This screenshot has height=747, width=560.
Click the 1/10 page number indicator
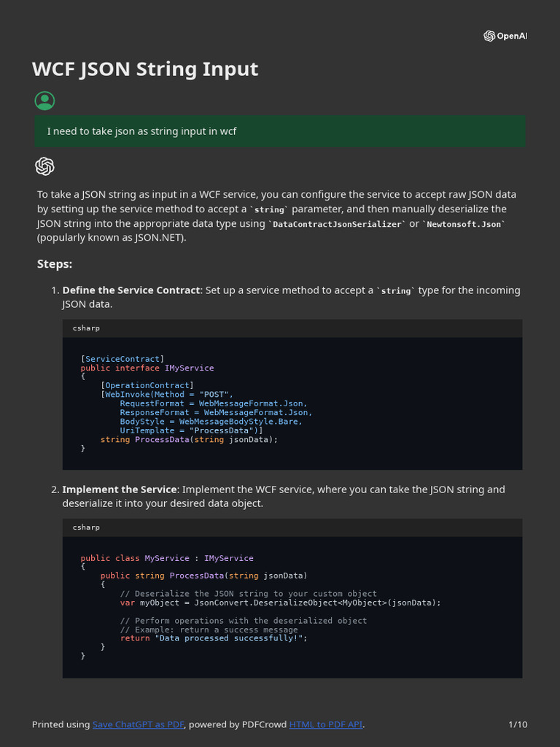point(518,724)
